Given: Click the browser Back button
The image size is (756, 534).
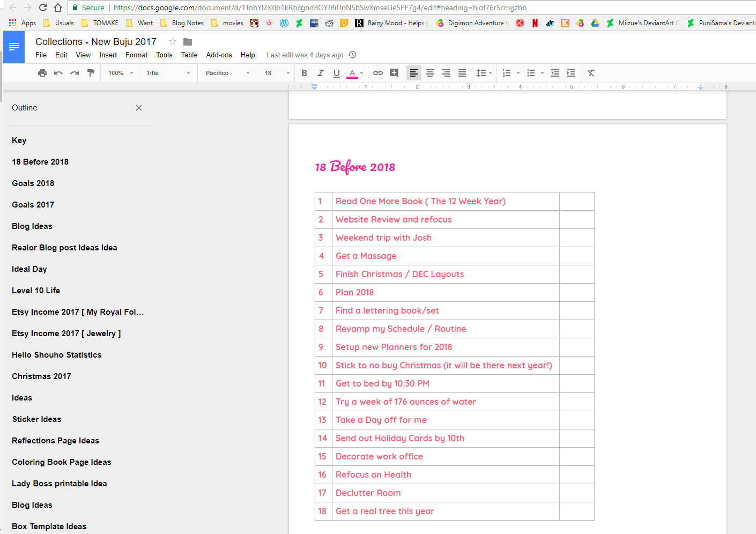Looking at the screenshot, I should [13, 8].
